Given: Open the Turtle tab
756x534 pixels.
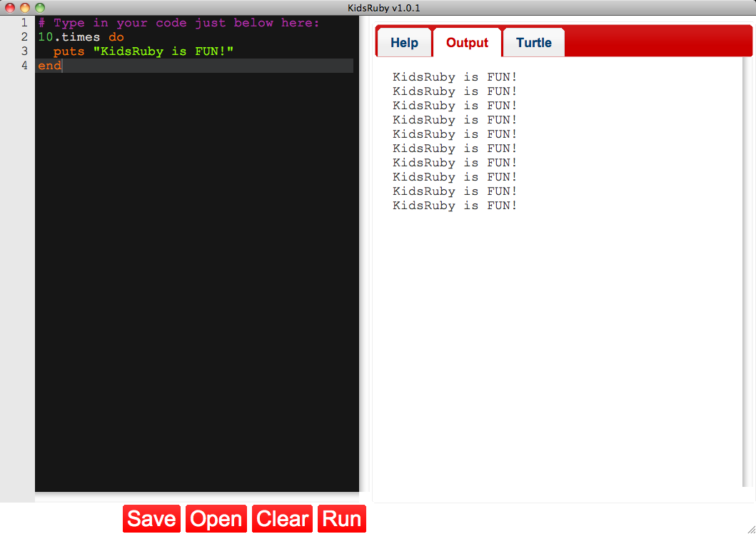Looking at the screenshot, I should tap(534, 42).
